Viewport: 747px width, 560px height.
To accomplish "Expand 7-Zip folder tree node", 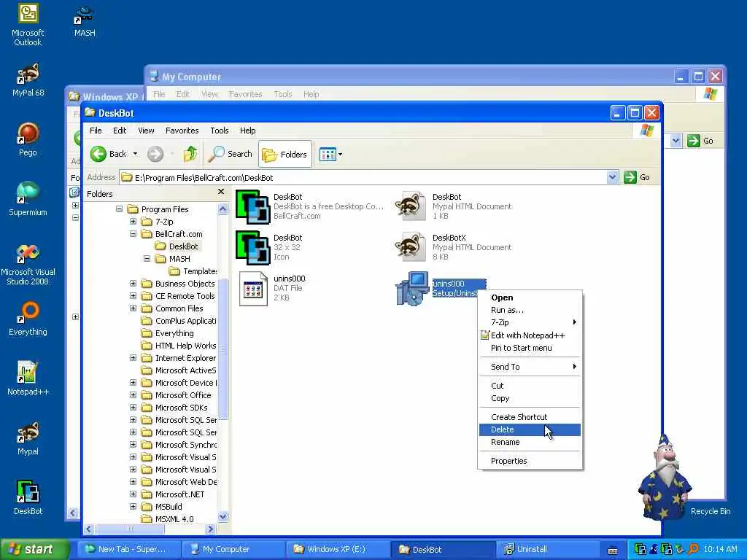I will 133,222.
